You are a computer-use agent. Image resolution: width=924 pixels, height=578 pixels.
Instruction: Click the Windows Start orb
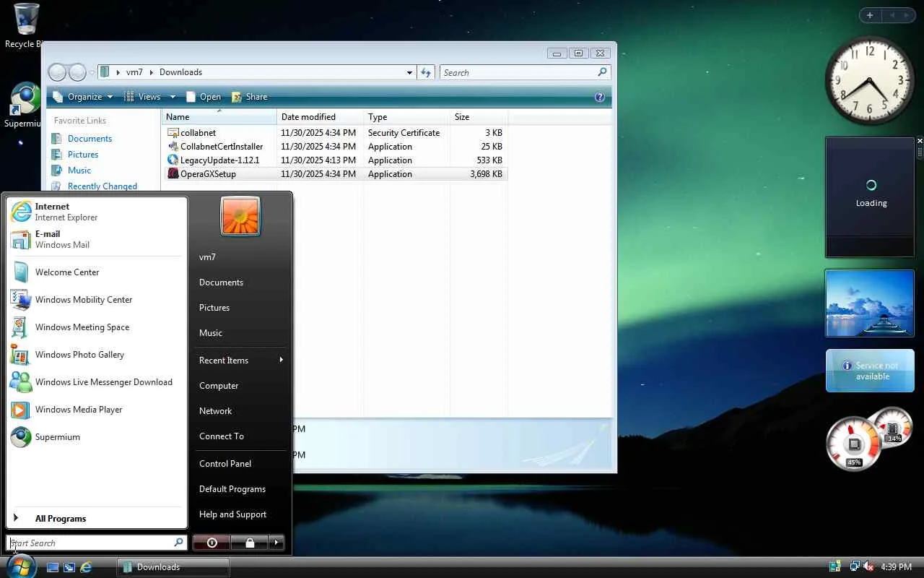point(19,566)
